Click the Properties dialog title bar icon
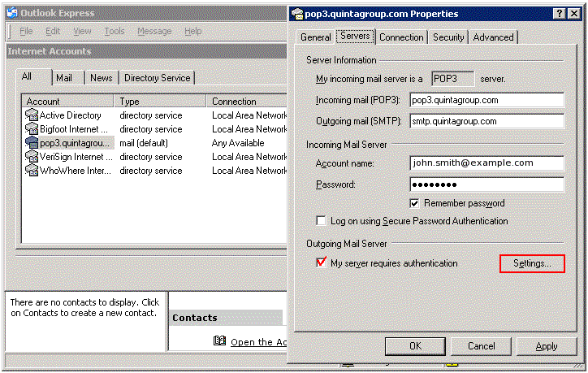 pos(297,14)
